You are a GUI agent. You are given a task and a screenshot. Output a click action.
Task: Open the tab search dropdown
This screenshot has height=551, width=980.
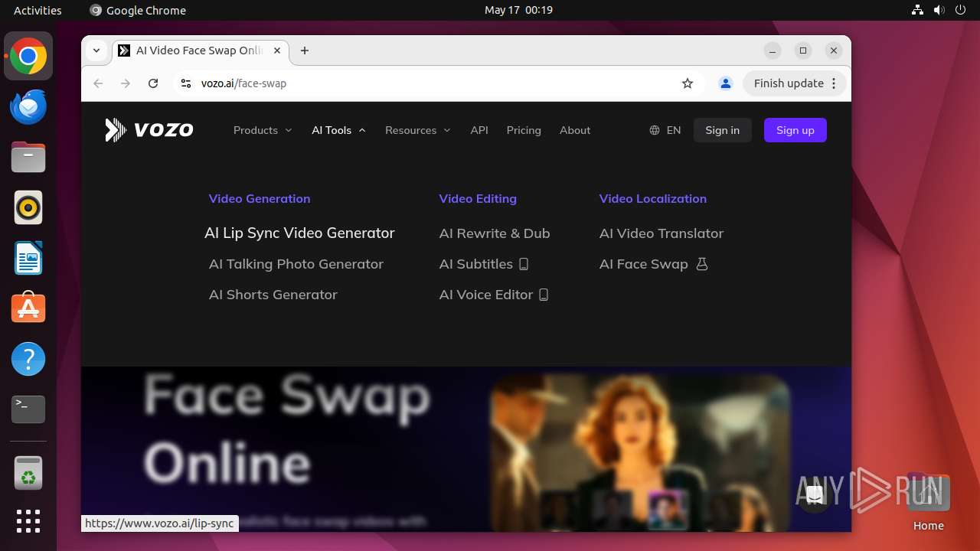pyautogui.click(x=96, y=51)
